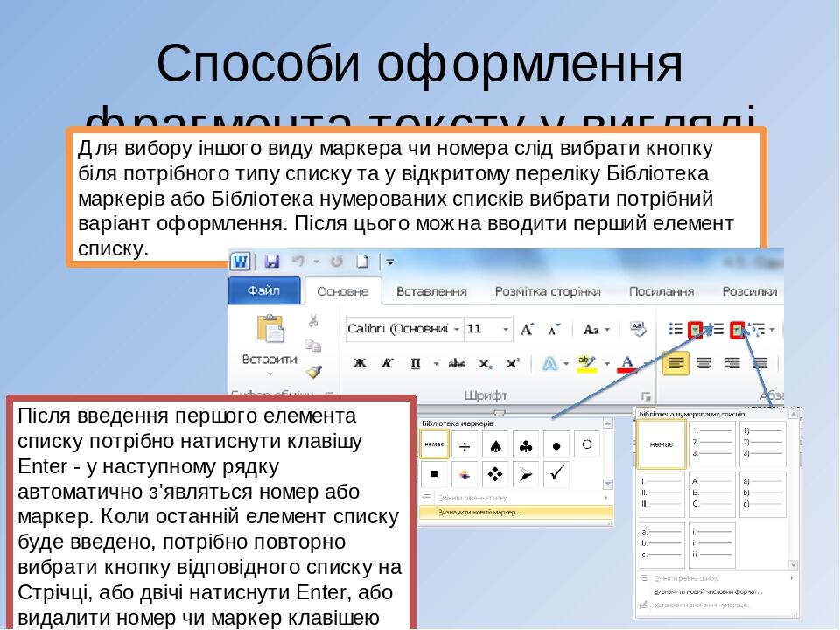Choose the arrowhead bullet marker

pos(526,474)
